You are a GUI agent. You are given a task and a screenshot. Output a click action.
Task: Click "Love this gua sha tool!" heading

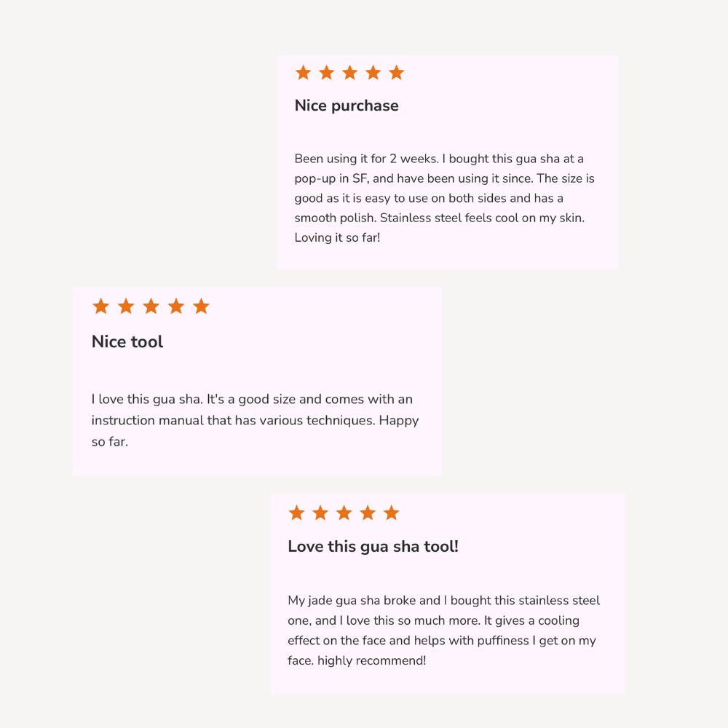click(x=373, y=547)
